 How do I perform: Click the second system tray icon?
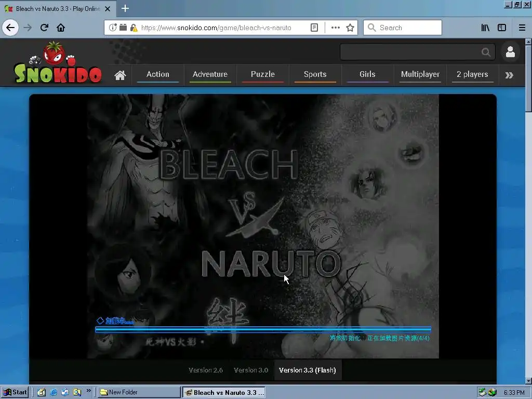coord(493,393)
